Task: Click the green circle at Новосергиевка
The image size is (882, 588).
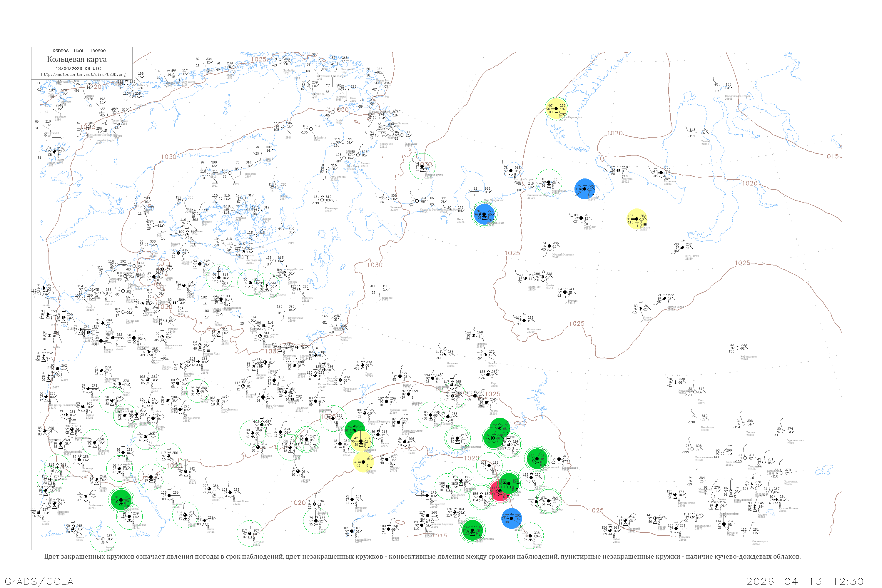Action: (472, 530)
